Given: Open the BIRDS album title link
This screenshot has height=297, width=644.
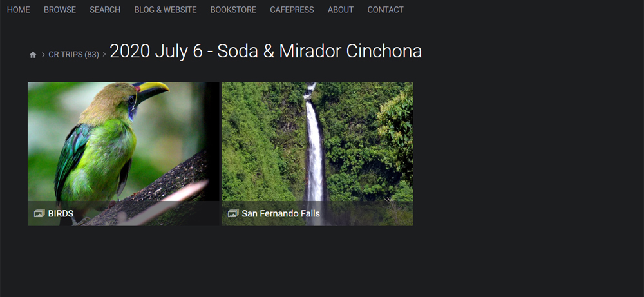Looking at the screenshot, I should (x=61, y=214).
